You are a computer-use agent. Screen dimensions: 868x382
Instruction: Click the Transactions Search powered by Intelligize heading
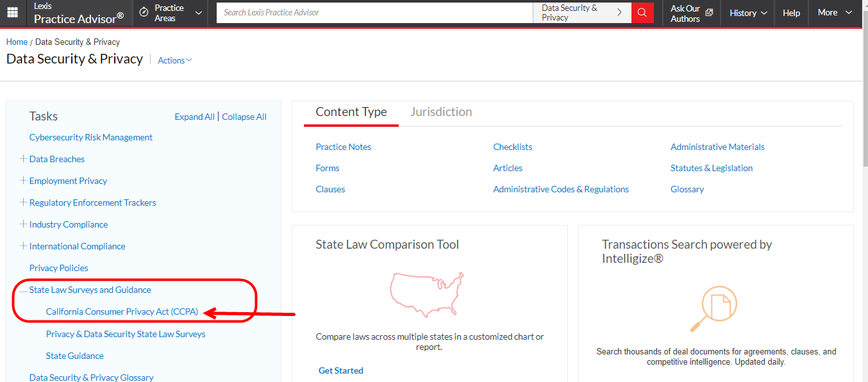(x=687, y=252)
